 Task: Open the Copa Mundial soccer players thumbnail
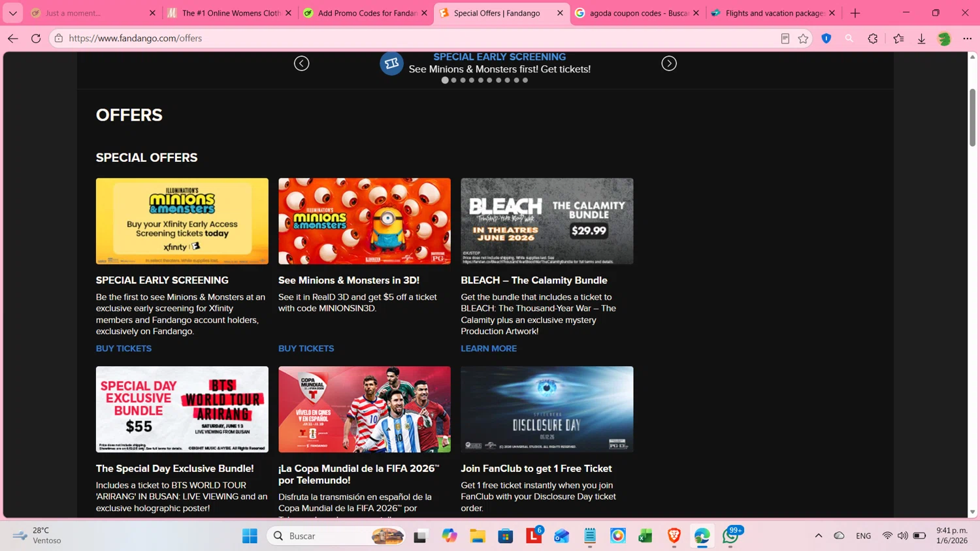click(365, 409)
